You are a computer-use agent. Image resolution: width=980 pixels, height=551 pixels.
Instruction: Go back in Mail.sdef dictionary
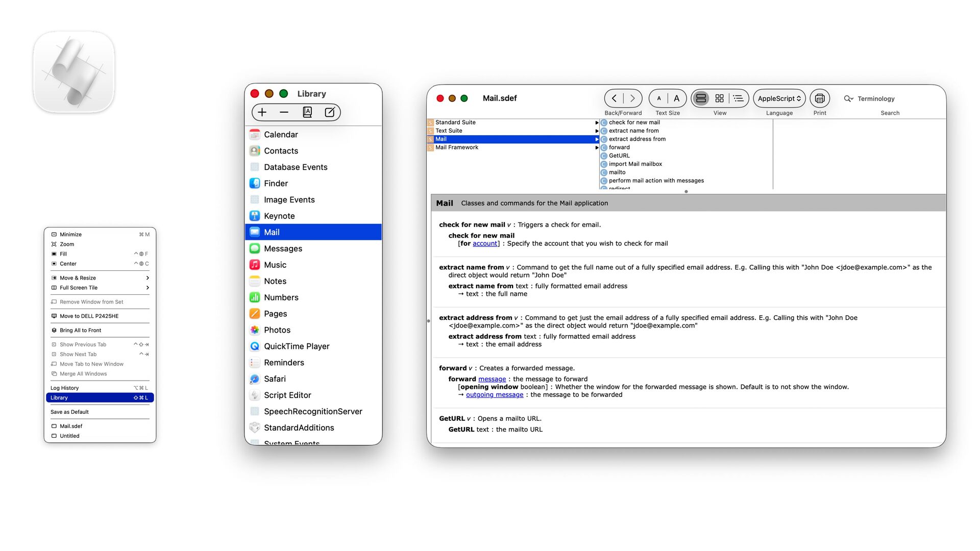[x=614, y=98]
